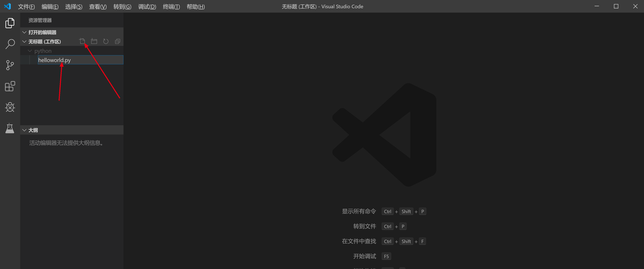Click the Refresh Explorer icon

106,41
